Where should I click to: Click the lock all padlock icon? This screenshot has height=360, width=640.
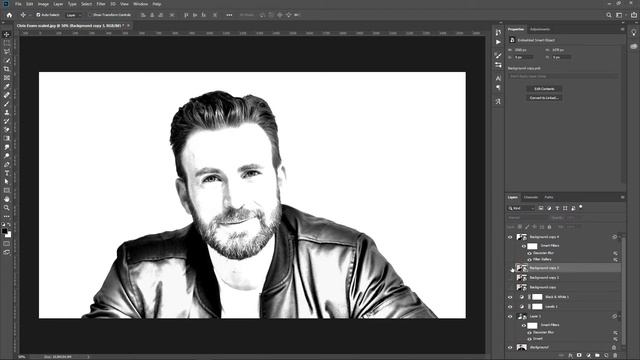coord(549,227)
